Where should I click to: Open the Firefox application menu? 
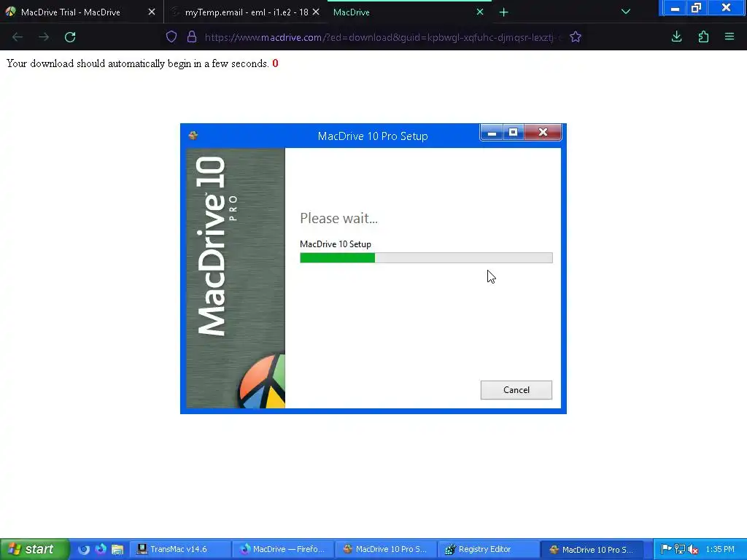point(729,36)
